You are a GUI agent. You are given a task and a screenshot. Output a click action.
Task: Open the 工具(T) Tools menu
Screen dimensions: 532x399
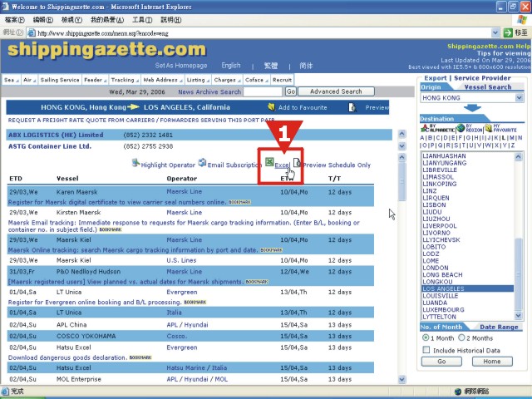[x=142, y=20]
